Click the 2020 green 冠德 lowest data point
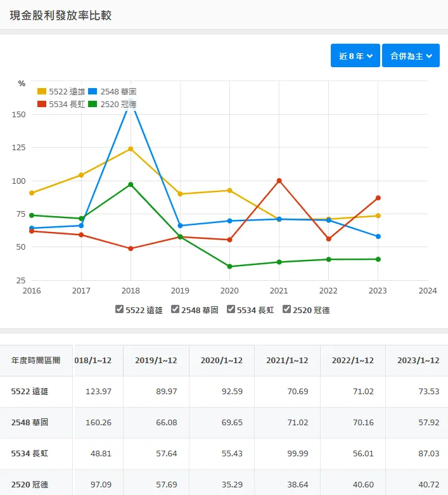 point(230,267)
